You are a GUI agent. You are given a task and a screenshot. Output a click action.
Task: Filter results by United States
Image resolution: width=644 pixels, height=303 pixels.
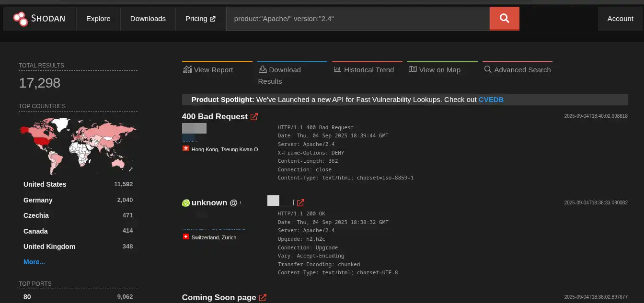(x=45, y=184)
